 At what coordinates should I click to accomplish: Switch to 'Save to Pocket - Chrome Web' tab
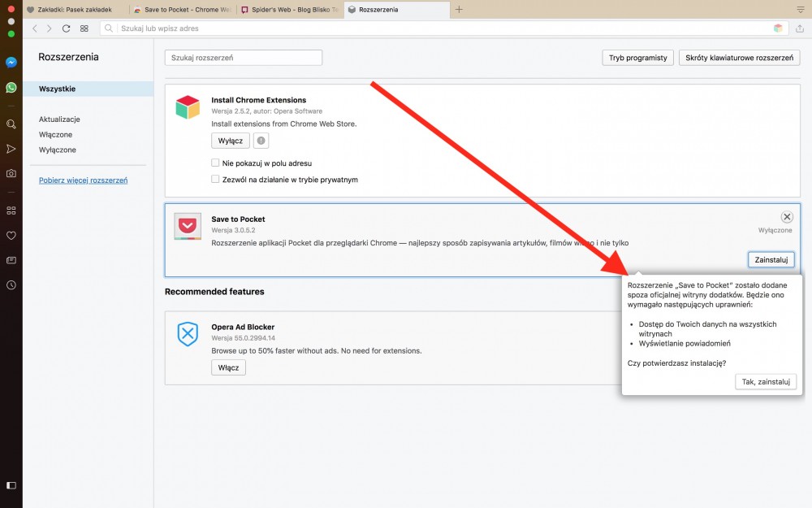click(182, 10)
